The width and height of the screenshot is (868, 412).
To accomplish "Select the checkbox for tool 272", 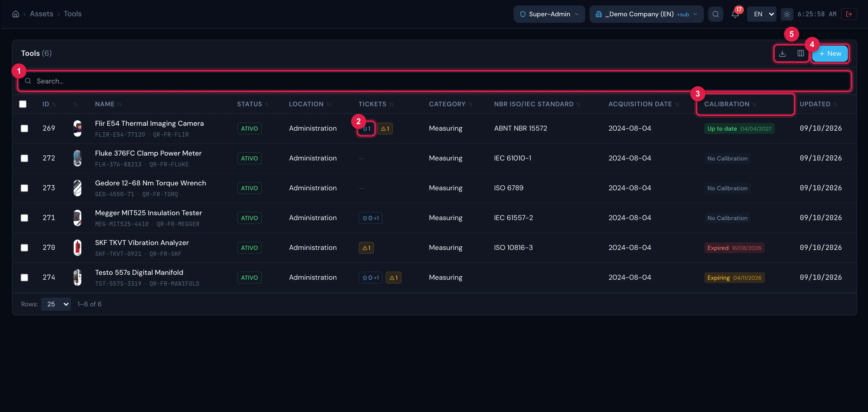I will pyautogui.click(x=24, y=158).
